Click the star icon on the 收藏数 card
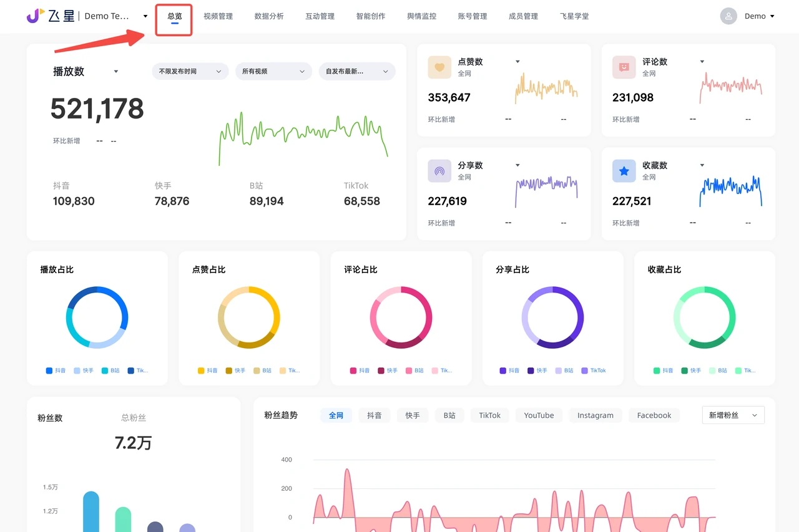Viewport: 799px width, 532px height. point(624,170)
